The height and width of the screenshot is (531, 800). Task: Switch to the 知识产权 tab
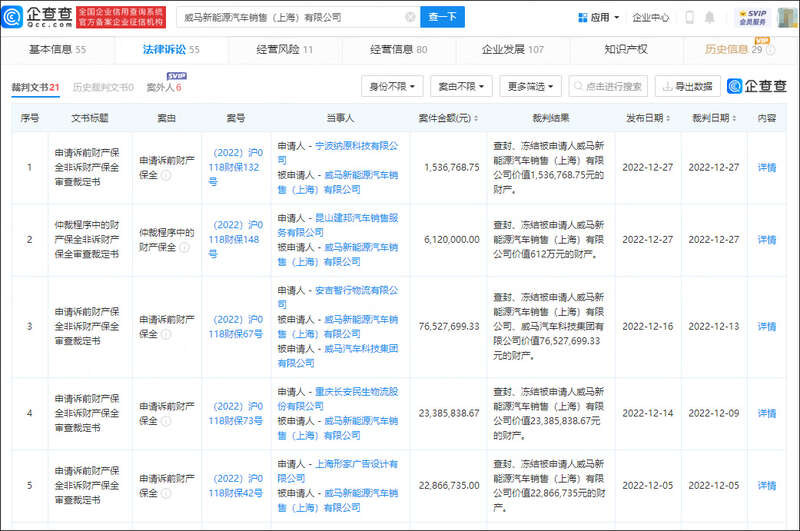pos(626,49)
